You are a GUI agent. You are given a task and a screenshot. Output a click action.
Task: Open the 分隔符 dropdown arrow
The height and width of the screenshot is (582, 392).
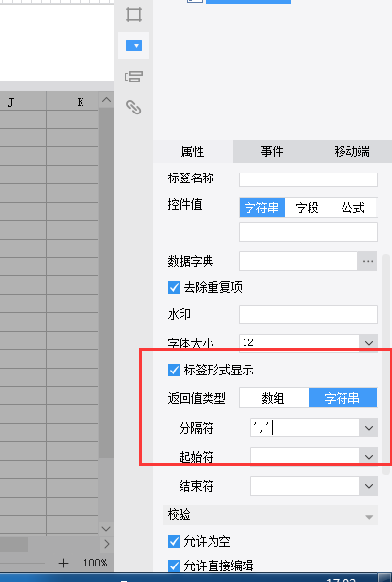click(369, 428)
